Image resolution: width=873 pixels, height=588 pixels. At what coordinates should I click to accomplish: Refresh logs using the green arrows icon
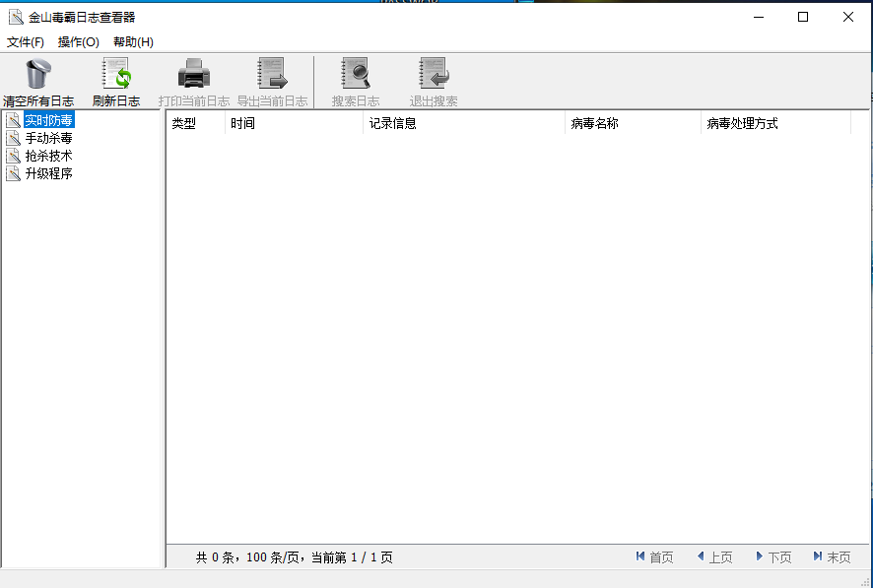click(x=116, y=75)
